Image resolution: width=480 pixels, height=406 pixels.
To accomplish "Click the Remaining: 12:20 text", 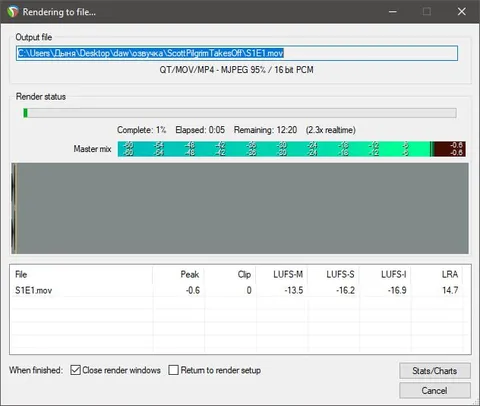I will [265, 130].
